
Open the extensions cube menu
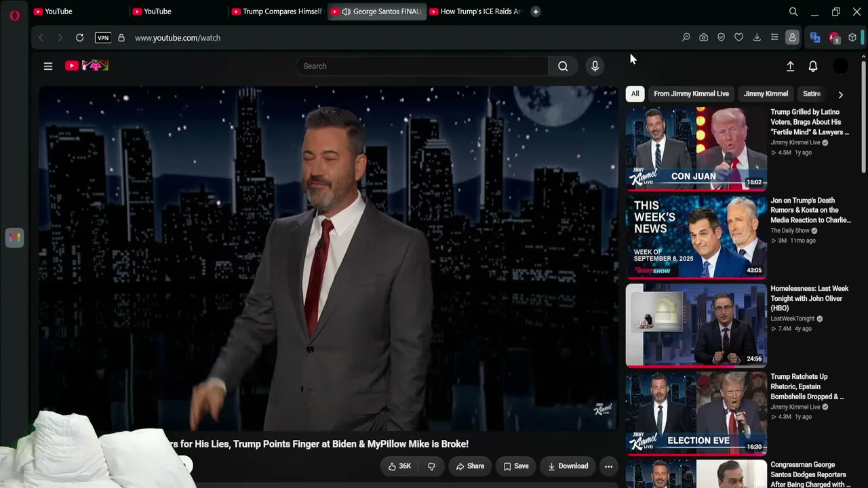[x=852, y=38]
